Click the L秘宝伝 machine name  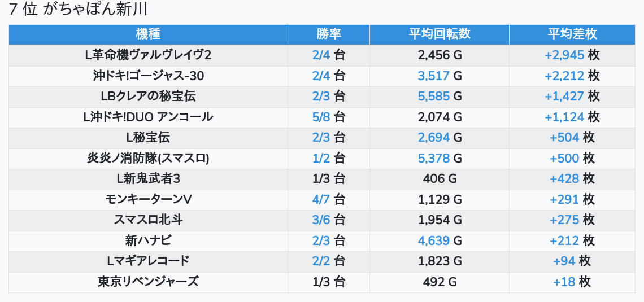coord(148,137)
